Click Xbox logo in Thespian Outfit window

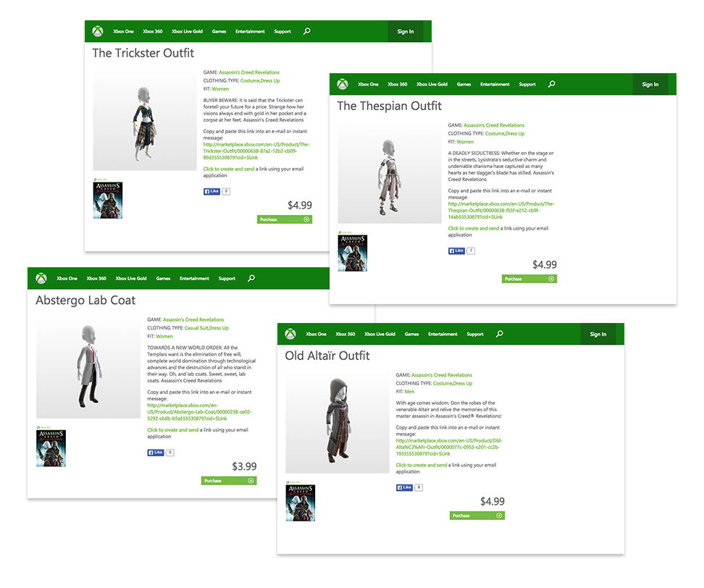click(343, 85)
